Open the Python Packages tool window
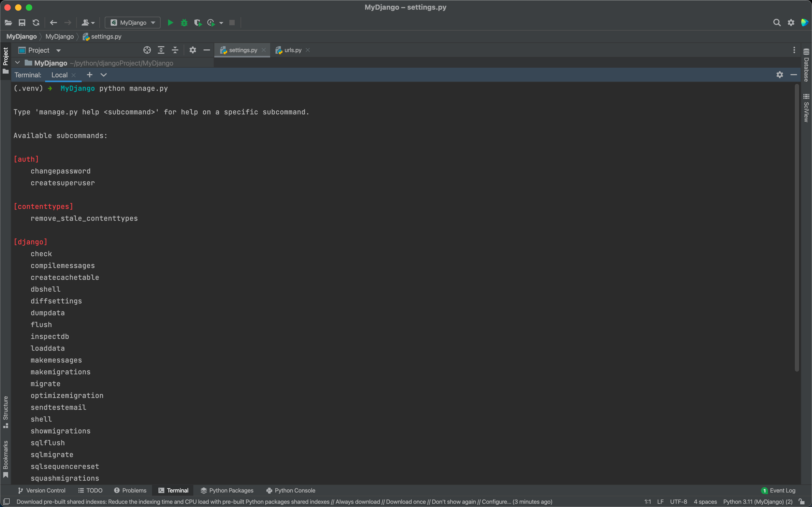This screenshot has width=812, height=507. (x=227, y=490)
